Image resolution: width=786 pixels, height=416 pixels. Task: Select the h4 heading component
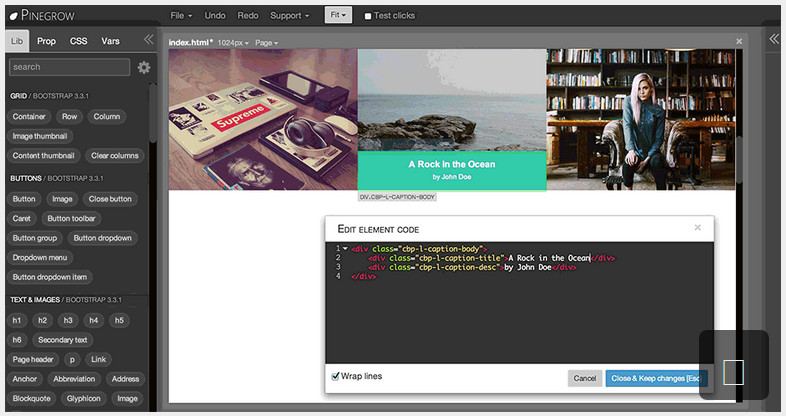(93, 320)
